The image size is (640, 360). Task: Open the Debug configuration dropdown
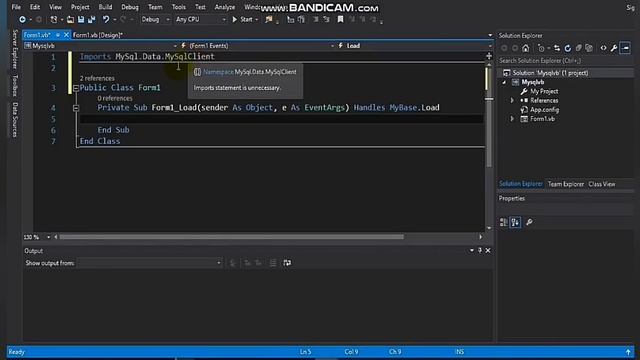pos(155,19)
